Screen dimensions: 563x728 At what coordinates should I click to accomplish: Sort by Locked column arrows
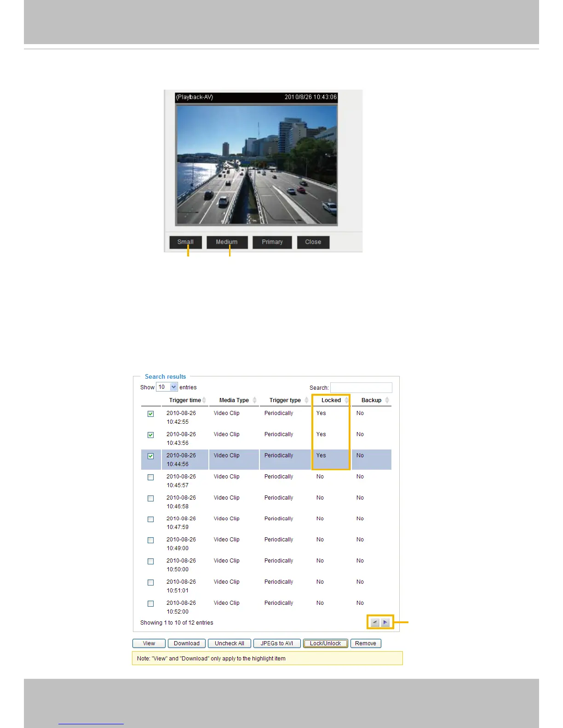346,400
